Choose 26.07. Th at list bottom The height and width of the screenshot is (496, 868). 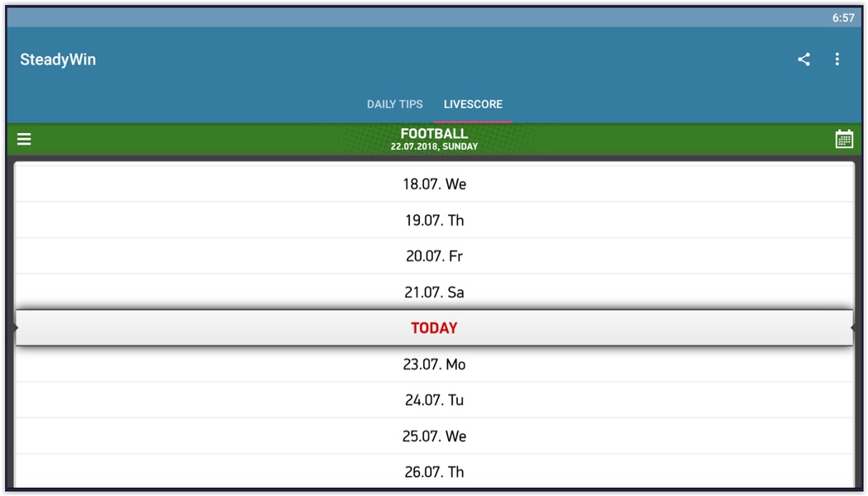[x=435, y=471]
